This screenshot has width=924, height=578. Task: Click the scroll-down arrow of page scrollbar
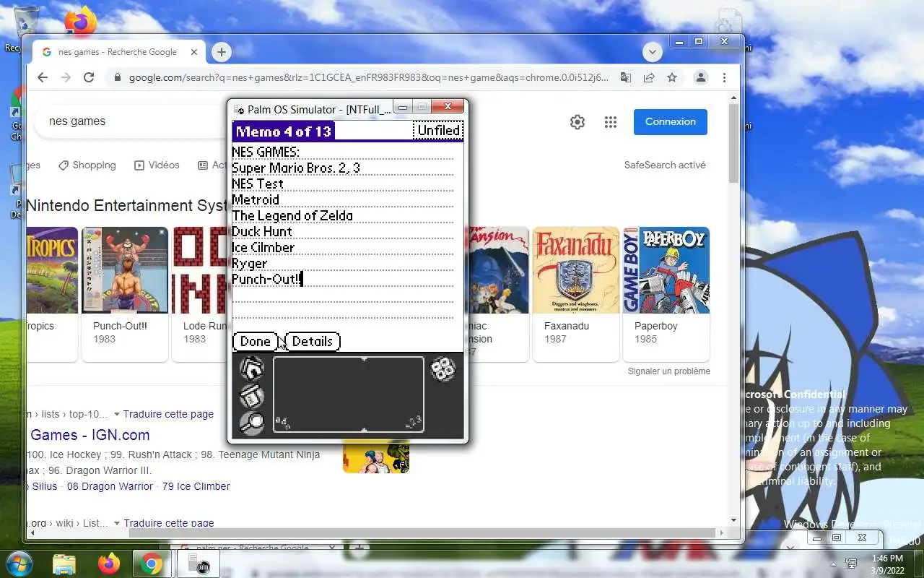(734, 520)
